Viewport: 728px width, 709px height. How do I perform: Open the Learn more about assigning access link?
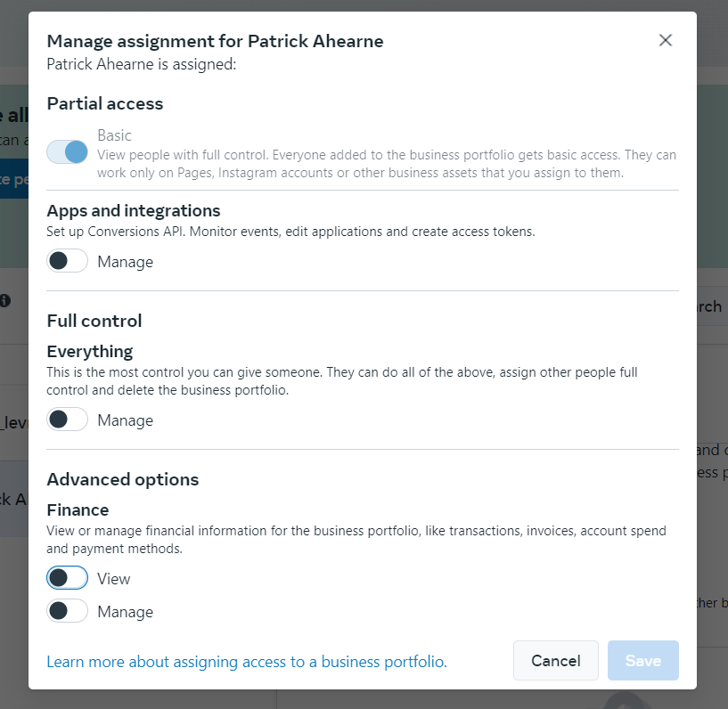tap(247, 662)
